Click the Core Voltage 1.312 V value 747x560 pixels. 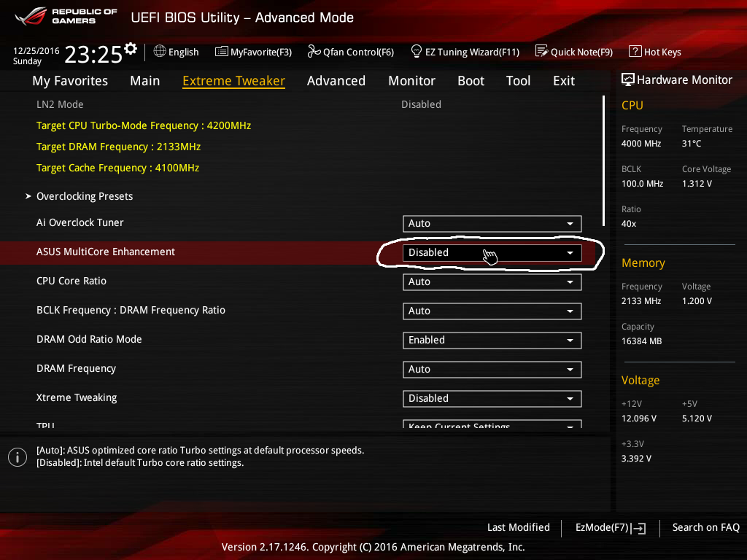(697, 183)
